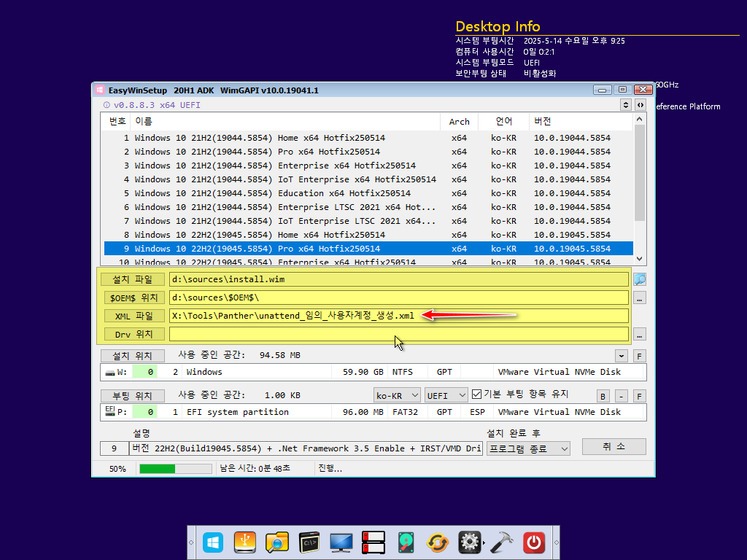Click the EFI P: drive icon in boot location
This screenshot has height=560, width=747.
click(110, 411)
